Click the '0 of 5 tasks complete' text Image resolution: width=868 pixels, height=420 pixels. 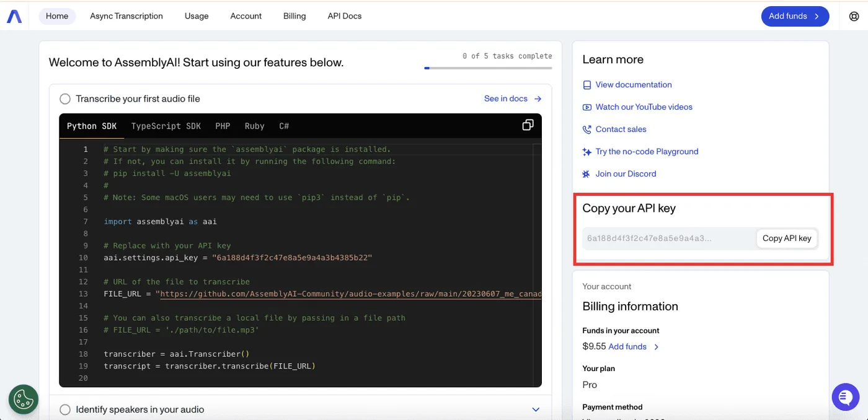click(507, 56)
